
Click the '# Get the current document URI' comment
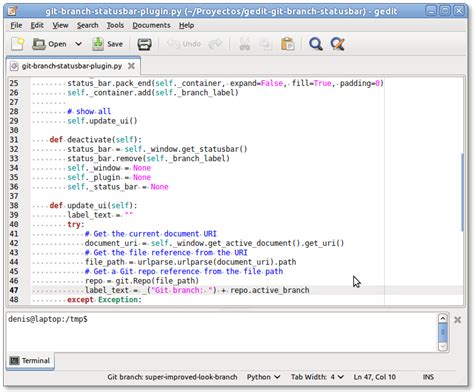pyautogui.click(x=151, y=234)
